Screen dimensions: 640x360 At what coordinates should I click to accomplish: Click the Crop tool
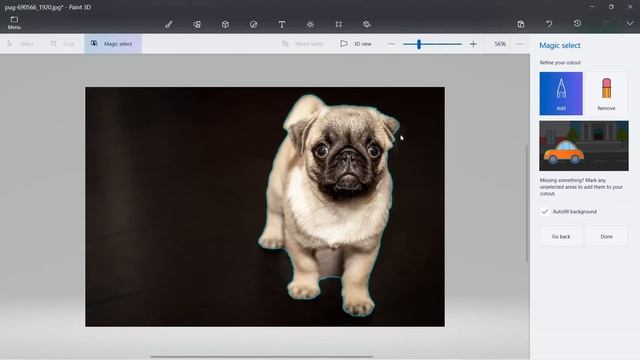(62, 44)
